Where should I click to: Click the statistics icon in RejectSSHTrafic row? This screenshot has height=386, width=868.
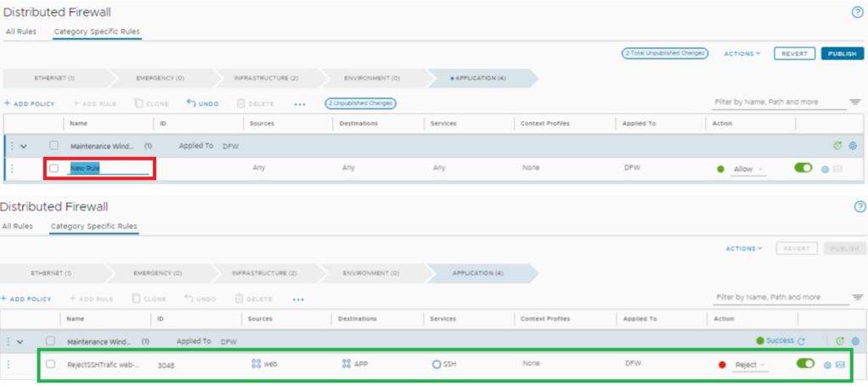(839, 364)
